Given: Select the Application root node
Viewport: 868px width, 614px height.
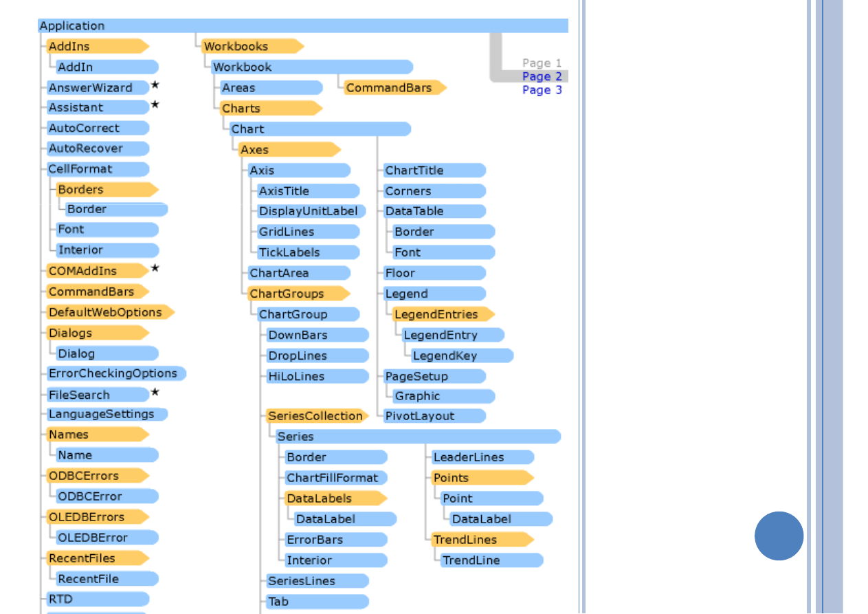Looking at the screenshot, I should coord(72,26).
